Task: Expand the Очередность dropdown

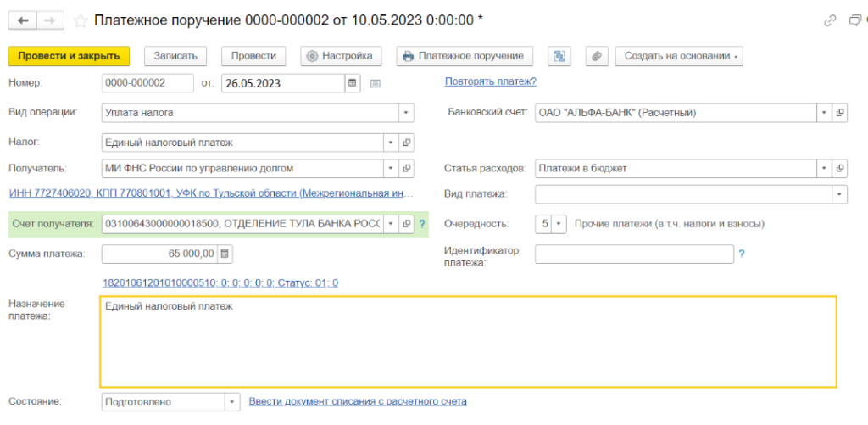Action: (x=559, y=224)
